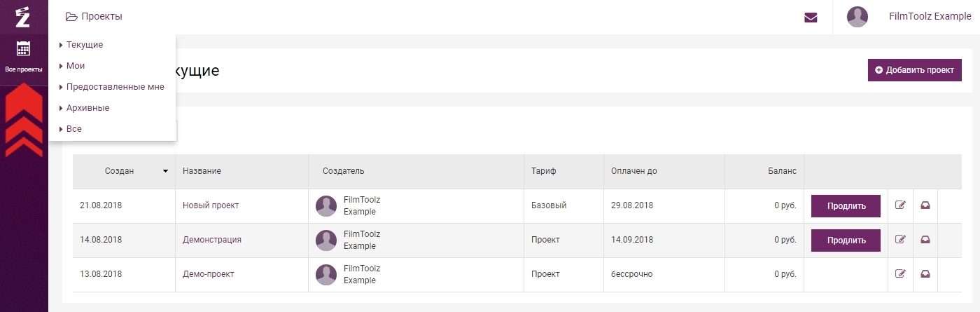Open the Демо-проект project link
Viewport: 980px width, 312px height.
208,274
